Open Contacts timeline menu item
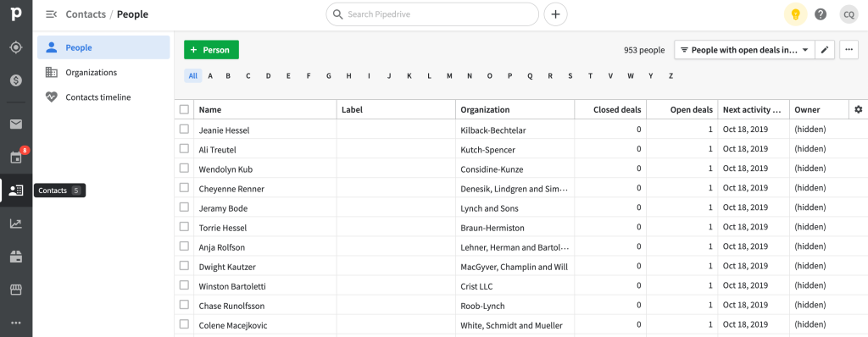This screenshot has width=868, height=337. (103, 97)
